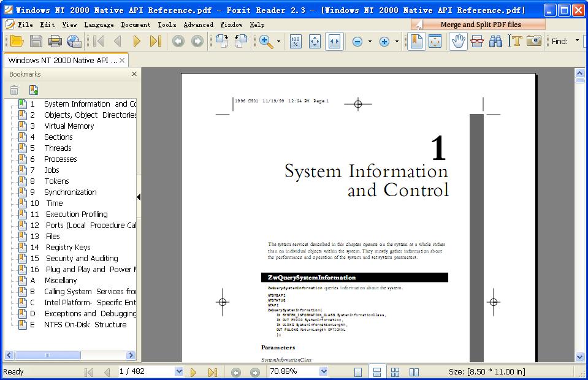Select the Typewriter text tool

point(515,41)
